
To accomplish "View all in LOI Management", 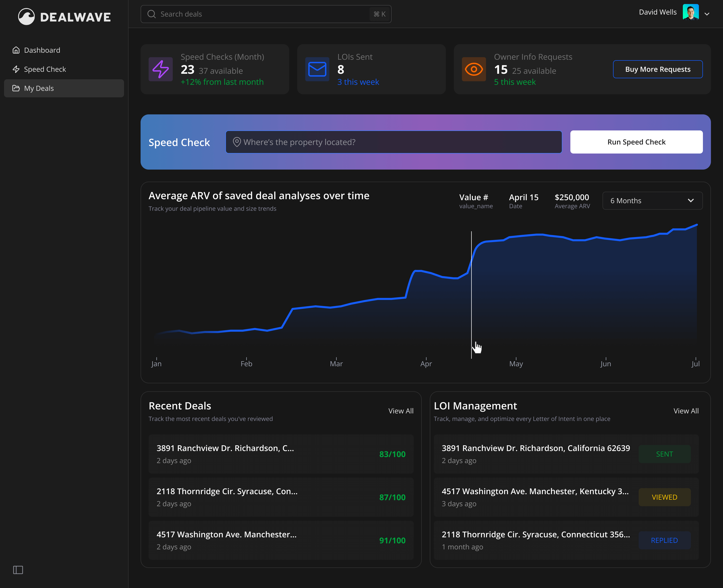I will 686,411.
